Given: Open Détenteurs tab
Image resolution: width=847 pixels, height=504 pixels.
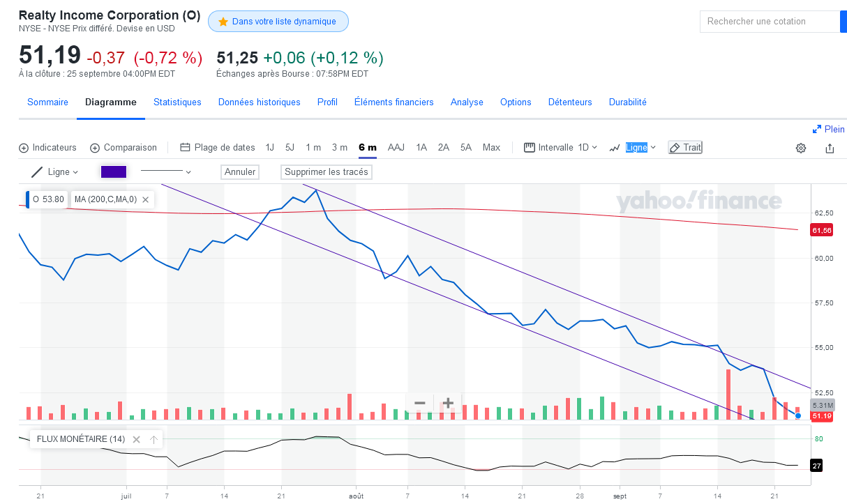Looking at the screenshot, I should (x=570, y=102).
